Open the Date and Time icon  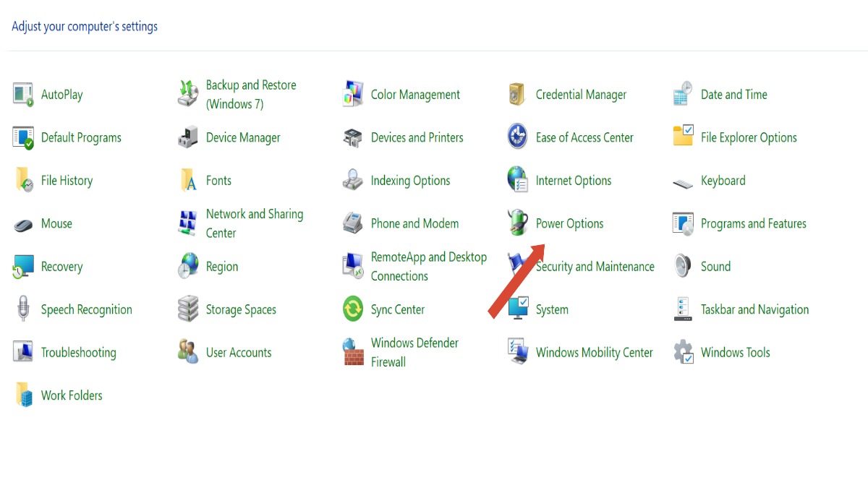pos(683,95)
